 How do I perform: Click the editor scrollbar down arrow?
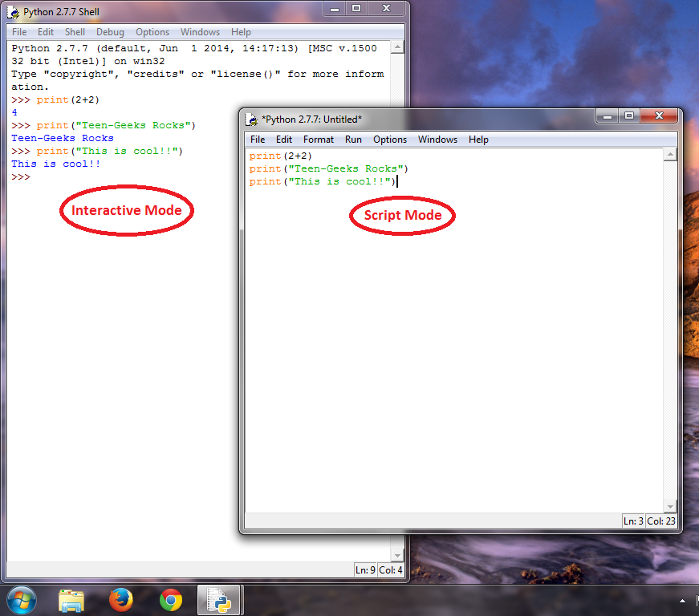coord(670,505)
